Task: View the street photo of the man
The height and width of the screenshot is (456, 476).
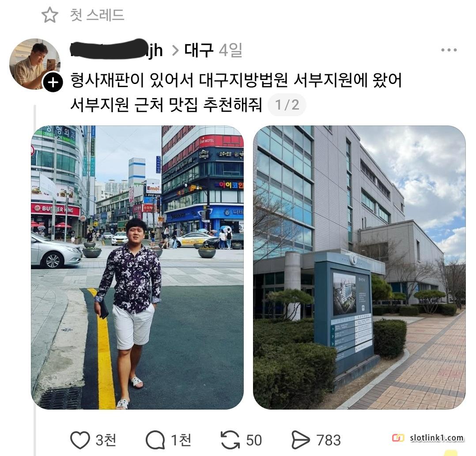Action: pos(137,267)
